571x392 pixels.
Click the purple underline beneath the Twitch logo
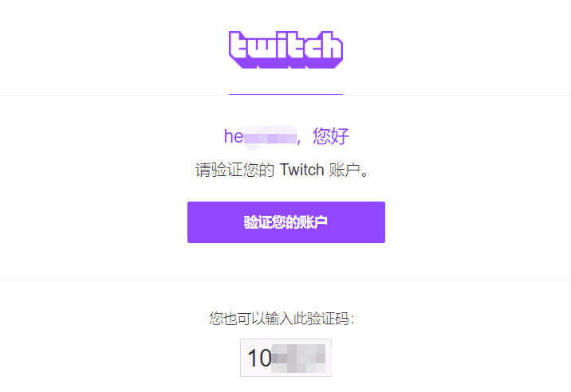[285, 94]
